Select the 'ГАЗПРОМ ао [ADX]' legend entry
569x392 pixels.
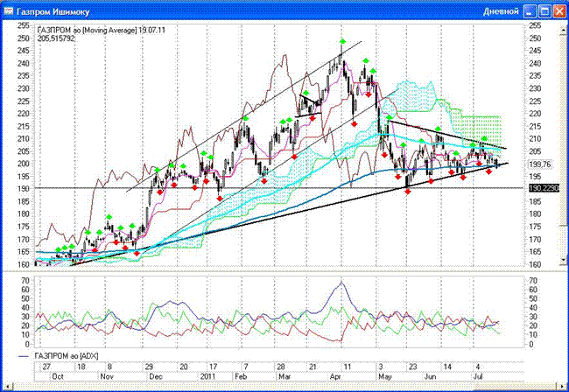point(67,356)
